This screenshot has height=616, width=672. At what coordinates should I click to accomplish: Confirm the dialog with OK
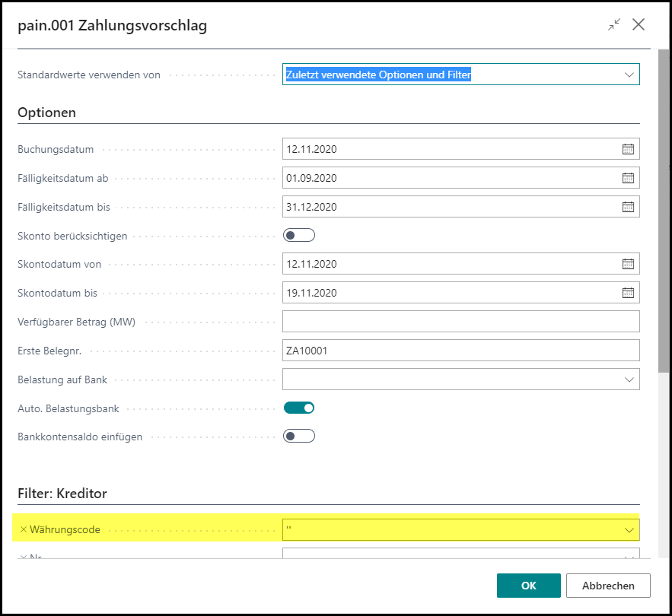click(528, 586)
